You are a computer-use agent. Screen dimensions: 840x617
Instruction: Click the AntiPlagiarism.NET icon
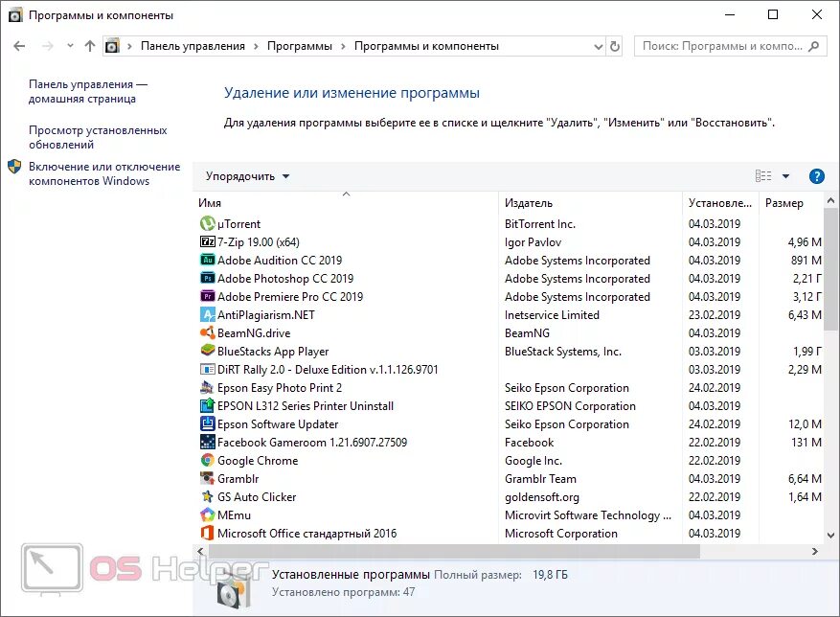tap(207, 314)
